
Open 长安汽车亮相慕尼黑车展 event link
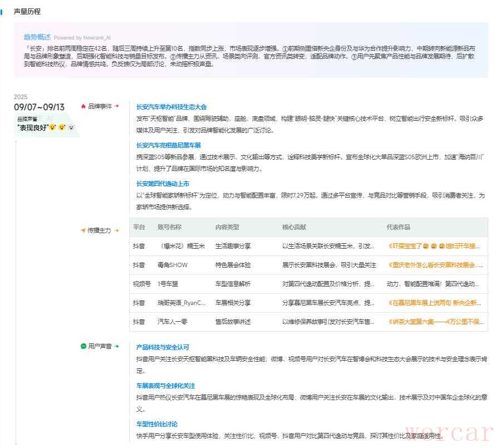[x=168, y=145]
